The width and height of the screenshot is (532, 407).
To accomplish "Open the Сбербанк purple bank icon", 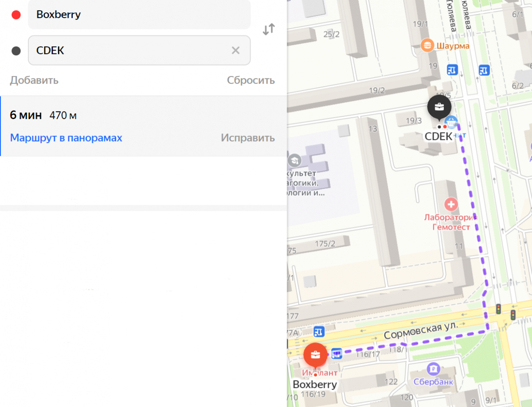I will click(x=432, y=368).
